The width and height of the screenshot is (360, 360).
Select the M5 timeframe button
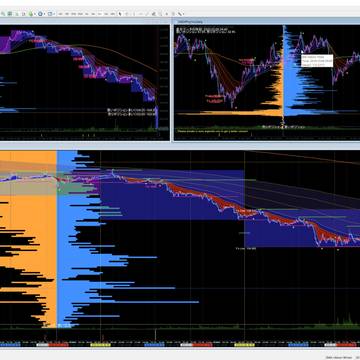(67, 14)
